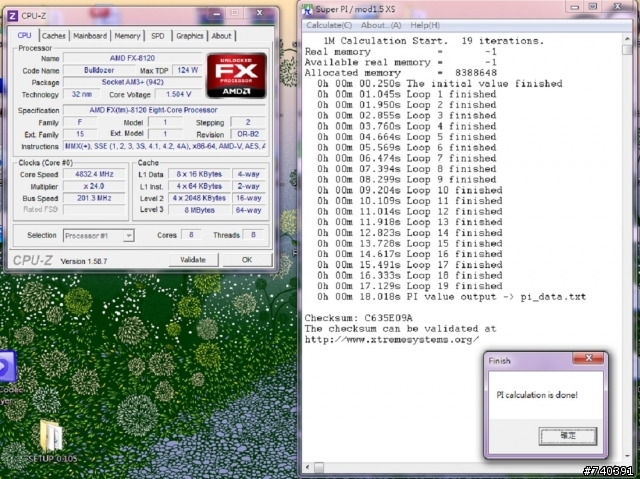Click the Super PI vertical scrollbar thumb
The image size is (640, 479).
[x=627, y=50]
